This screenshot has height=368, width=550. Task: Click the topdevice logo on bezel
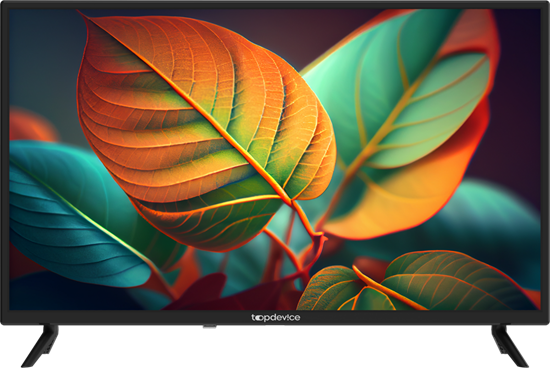click(275, 318)
